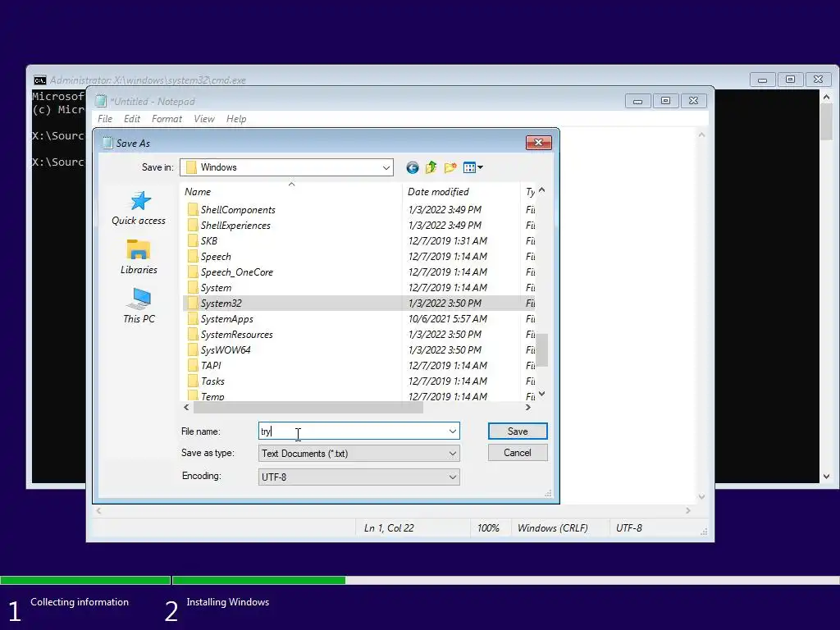Go back using the blue back arrow icon
Screen dimensions: 840x630
(412, 167)
